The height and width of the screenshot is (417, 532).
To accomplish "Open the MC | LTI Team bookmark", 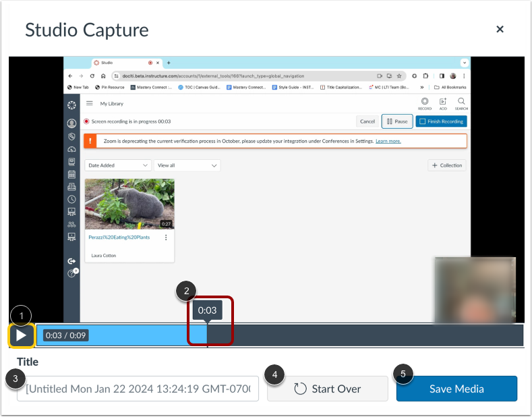I will click(x=389, y=87).
